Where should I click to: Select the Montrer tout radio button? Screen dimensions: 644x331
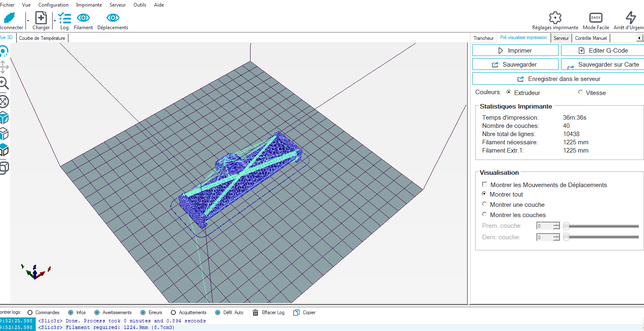[x=485, y=194]
